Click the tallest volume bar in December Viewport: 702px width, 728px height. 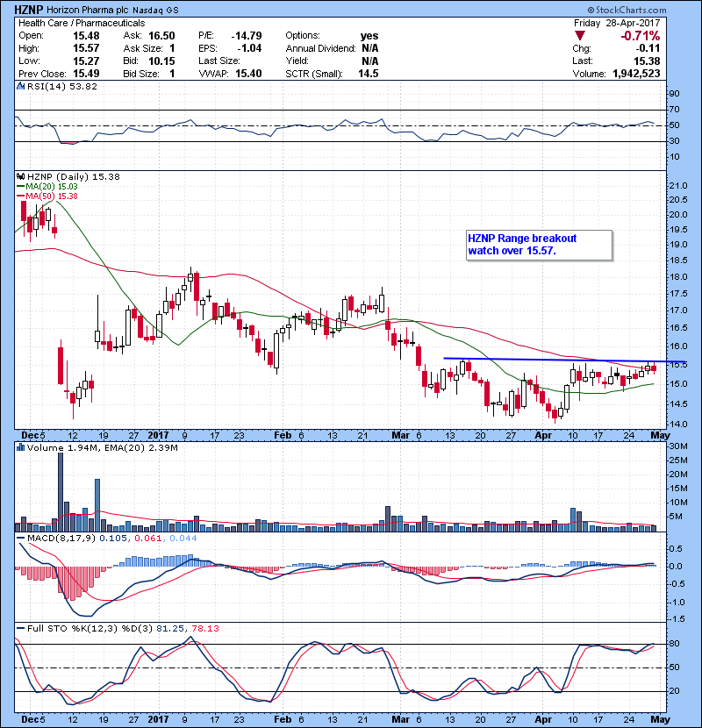point(61,492)
